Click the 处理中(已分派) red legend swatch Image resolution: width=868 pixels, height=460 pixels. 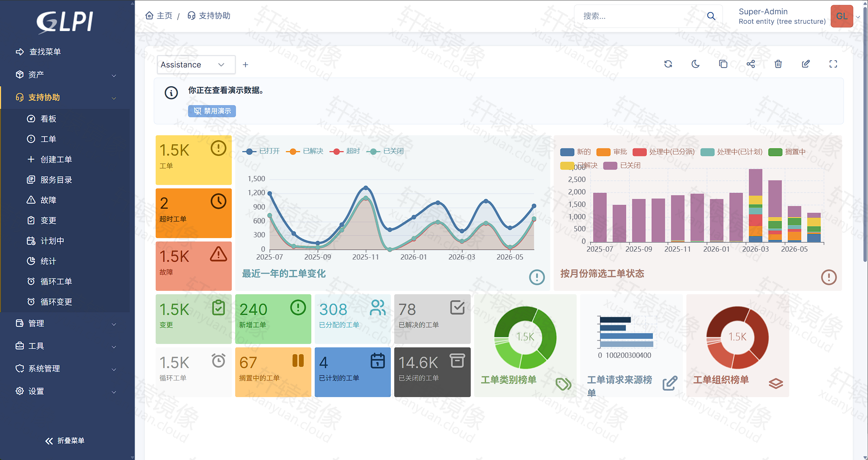pos(640,152)
